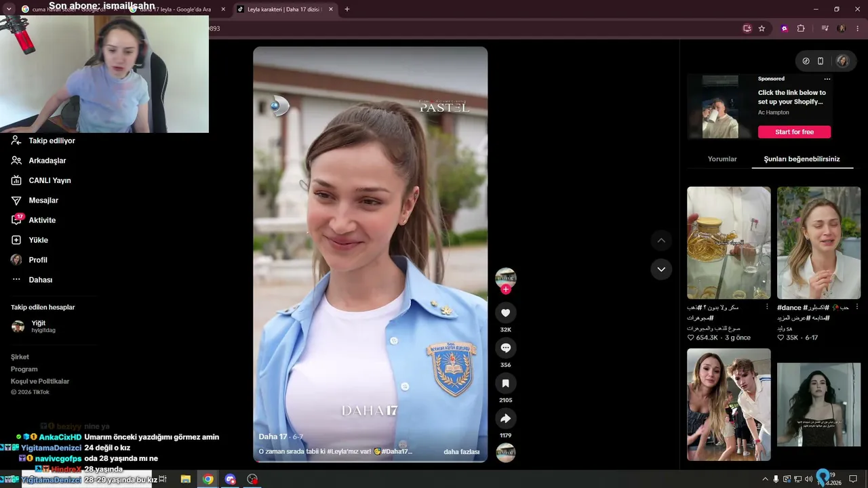Open the 'Daha 17' creator name on video

[273, 437]
